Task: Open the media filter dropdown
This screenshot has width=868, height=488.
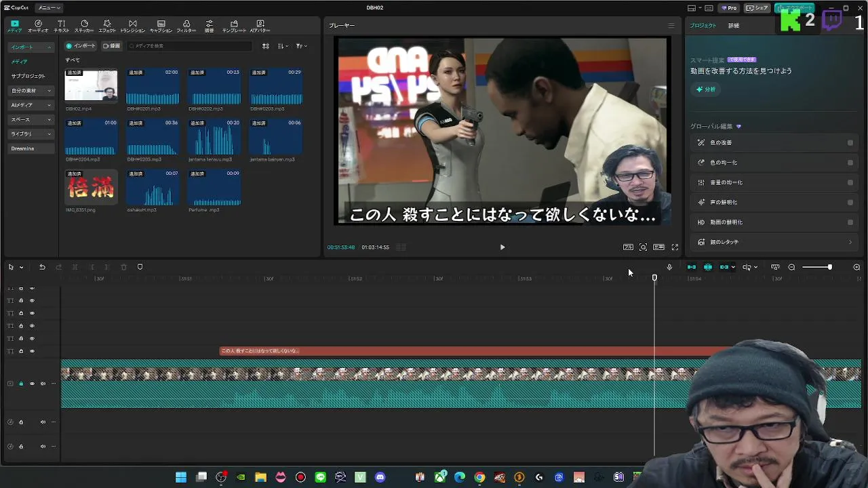Action: tap(301, 46)
